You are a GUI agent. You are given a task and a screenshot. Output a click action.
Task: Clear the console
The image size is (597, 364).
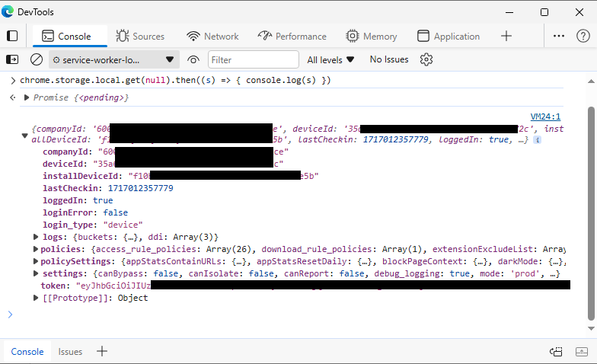pyautogui.click(x=37, y=59)
